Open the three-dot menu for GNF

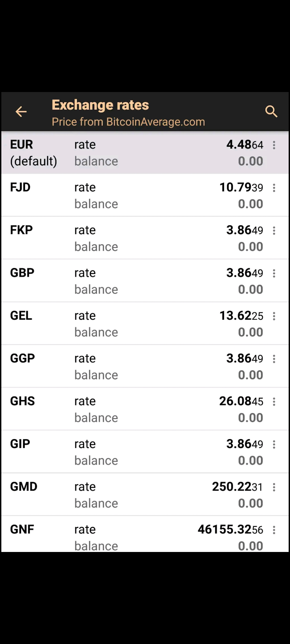click(x=274, y=530)
